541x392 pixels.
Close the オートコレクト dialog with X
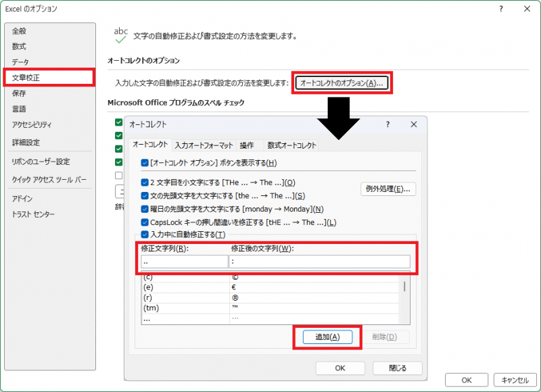click(413, 124)
